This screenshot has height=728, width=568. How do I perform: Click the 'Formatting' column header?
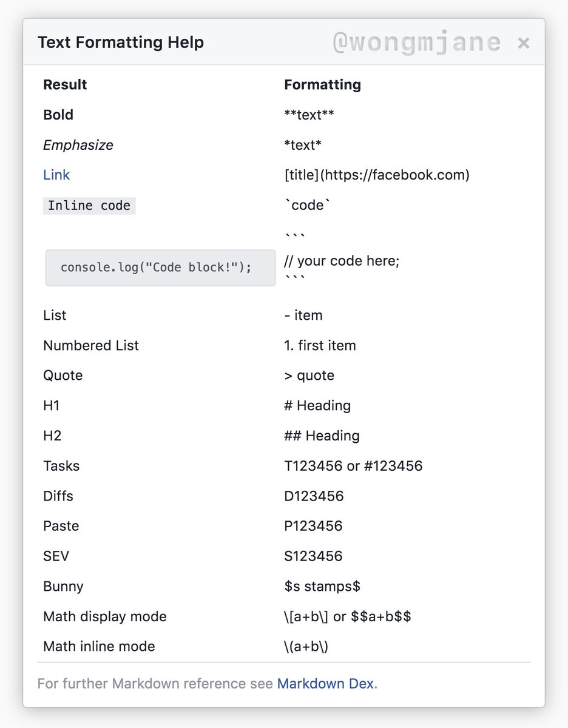(322, 85)
